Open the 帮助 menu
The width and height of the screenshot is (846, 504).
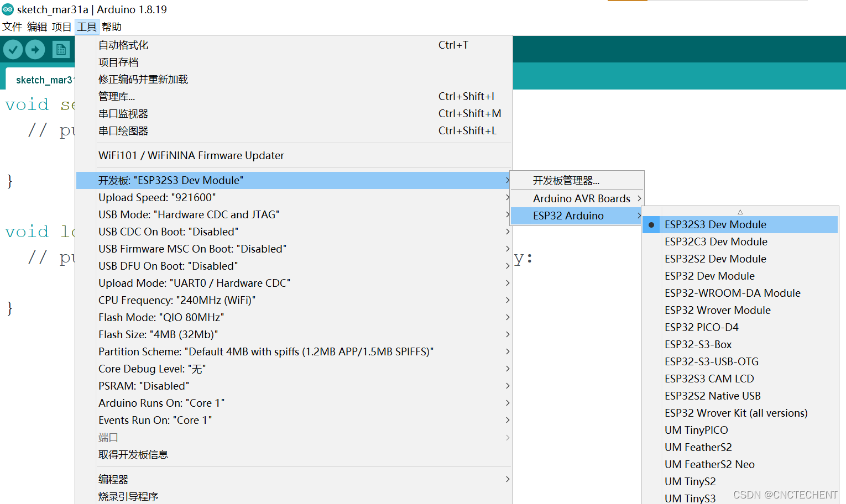coord(111,27)
